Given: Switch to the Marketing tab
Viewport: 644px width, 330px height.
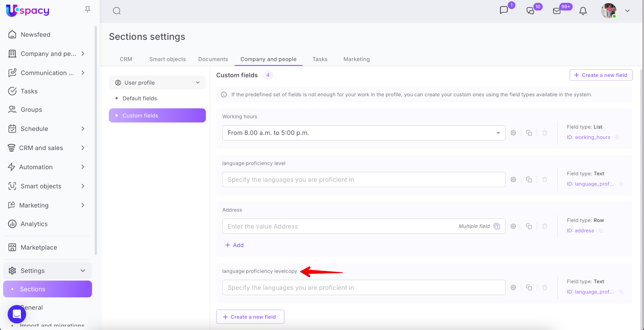Looking at the screenshot, I should point(356,59).
